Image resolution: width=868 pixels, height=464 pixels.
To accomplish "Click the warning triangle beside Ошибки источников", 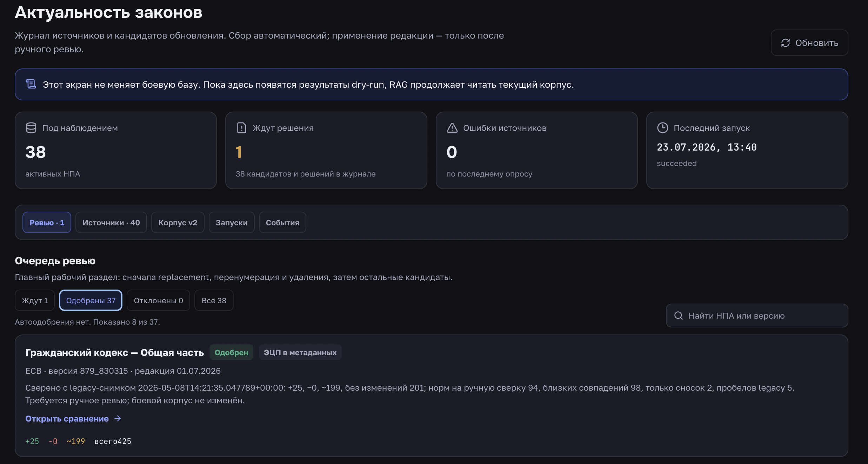I will point(452,128).
